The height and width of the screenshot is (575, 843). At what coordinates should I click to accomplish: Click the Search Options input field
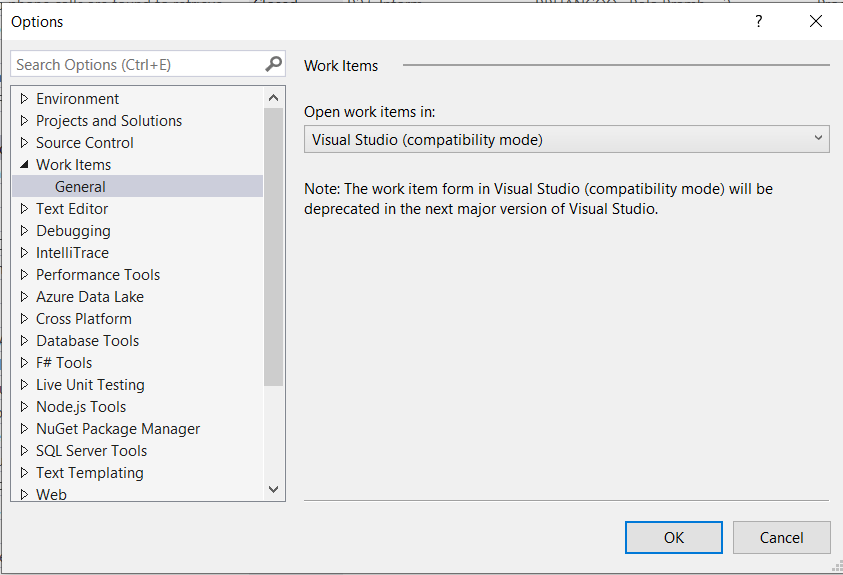(x=137, y=64)
